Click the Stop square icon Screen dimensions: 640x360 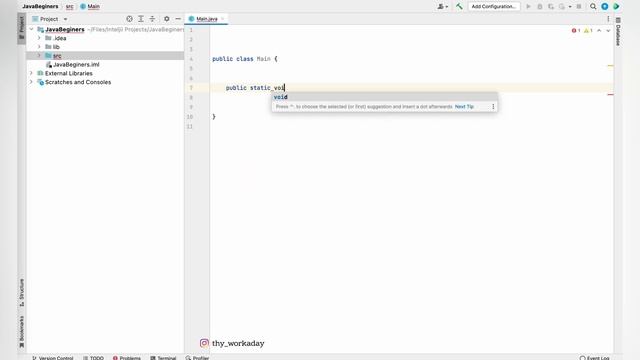pos(579,7)
